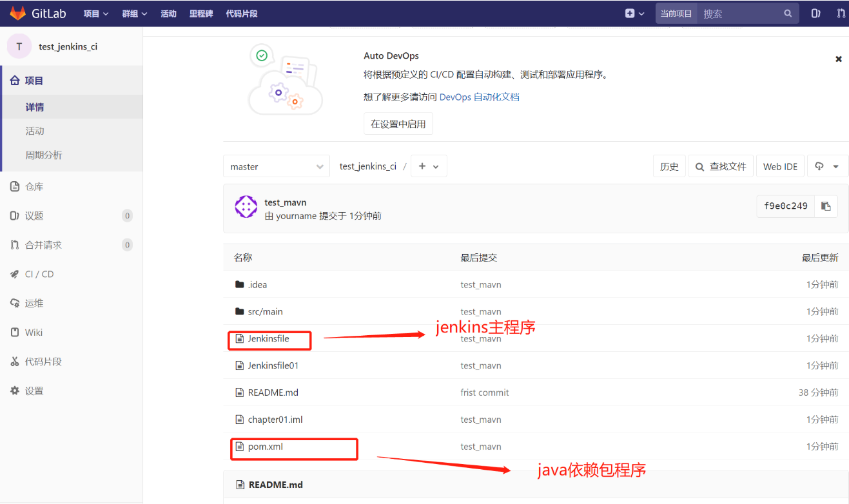The width and height of the screenshot is (849, 504).
Task: Open the issues icon in top navbar
Action: click(815, 14)
